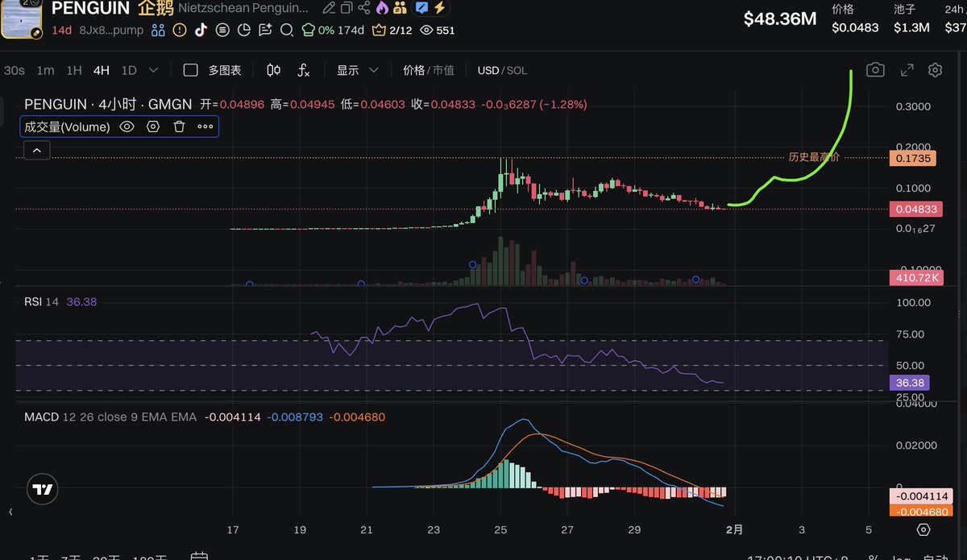
Task: Open chart settings gear
Action: (x=935, y=70)
